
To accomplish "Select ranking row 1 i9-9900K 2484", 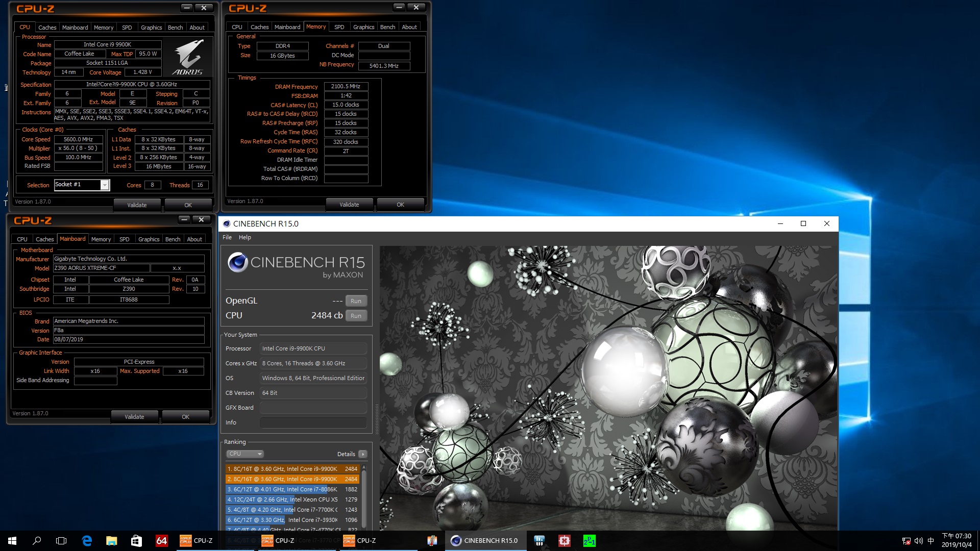I will 292,469.
